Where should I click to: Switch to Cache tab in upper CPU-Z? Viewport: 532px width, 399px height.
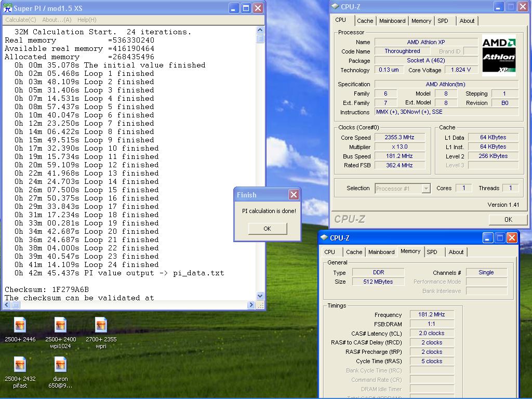(365, 21)
